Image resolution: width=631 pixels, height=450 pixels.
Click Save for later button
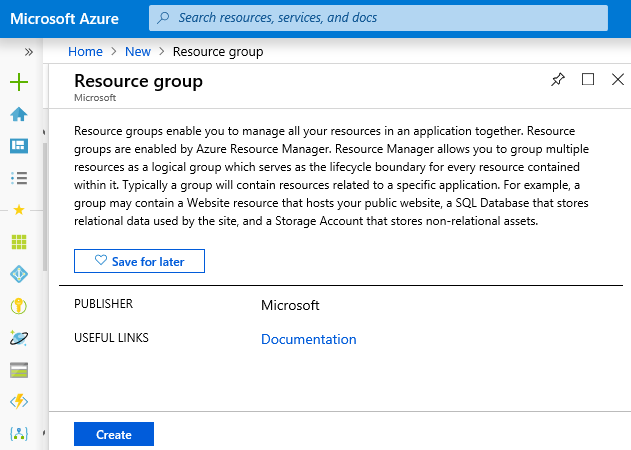tap(139, 261)
